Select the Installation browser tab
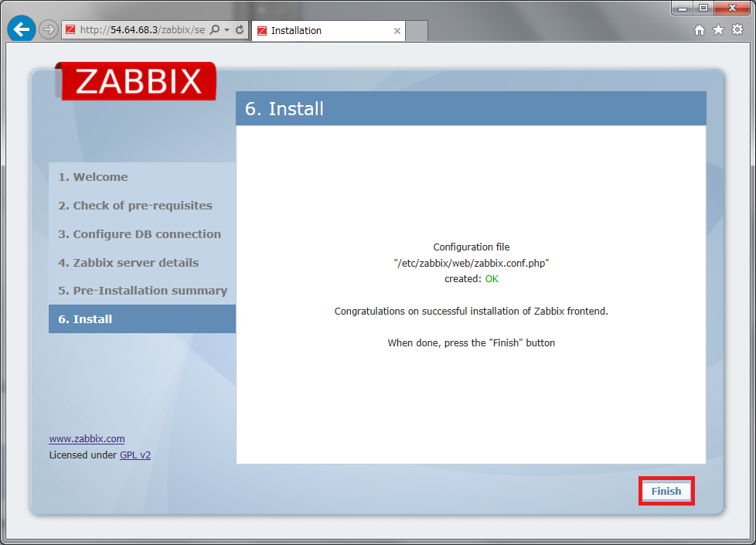The image size is (756, 545). click(x=329, y=31)
